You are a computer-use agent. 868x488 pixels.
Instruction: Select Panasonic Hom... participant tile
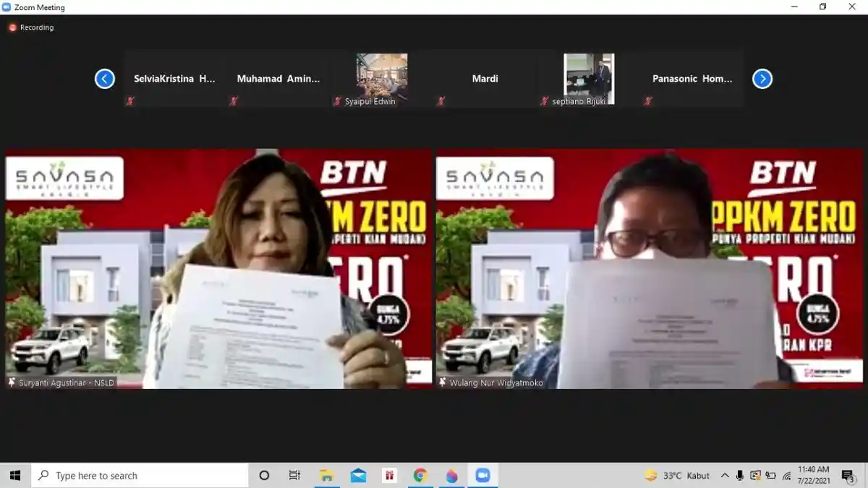point(692,79)
